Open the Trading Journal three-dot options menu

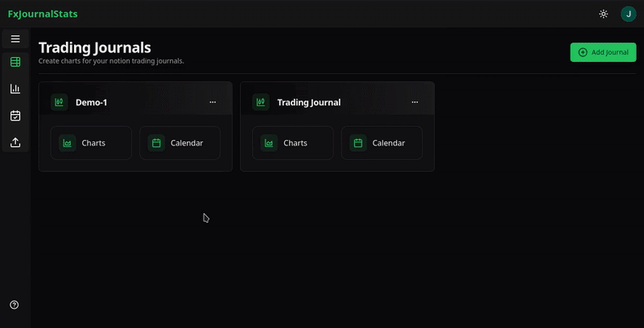415,102
